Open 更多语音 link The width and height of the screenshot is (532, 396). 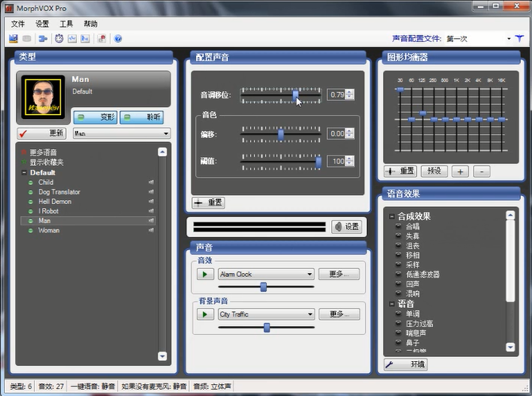tap(43, 152)
